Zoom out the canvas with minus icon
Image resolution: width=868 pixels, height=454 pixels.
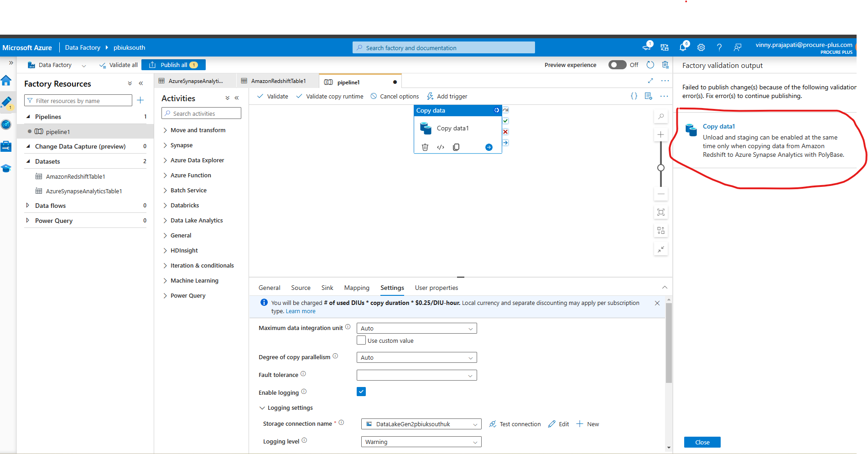pyautogui.click(x=661, y=194)
